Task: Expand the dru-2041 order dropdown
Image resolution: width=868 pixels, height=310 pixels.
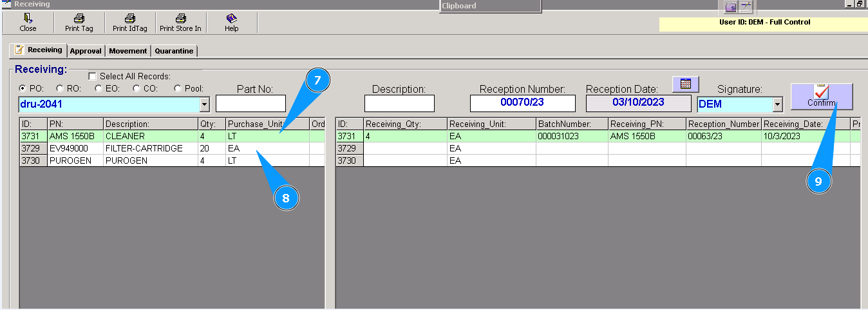Action: (x=205, y=104)
